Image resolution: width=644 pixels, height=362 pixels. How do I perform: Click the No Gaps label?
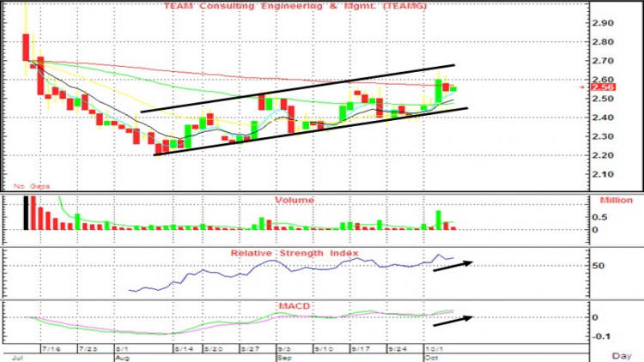pos(32,186)
